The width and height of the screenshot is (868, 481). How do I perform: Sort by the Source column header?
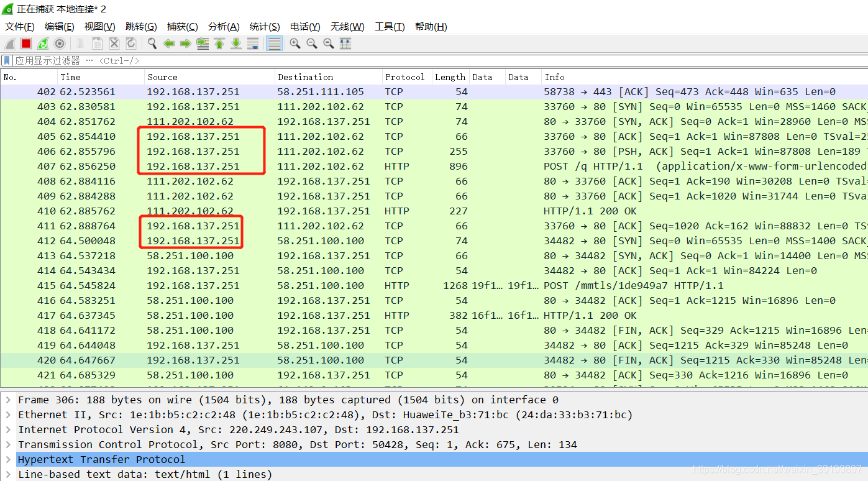tap(209, 77)
